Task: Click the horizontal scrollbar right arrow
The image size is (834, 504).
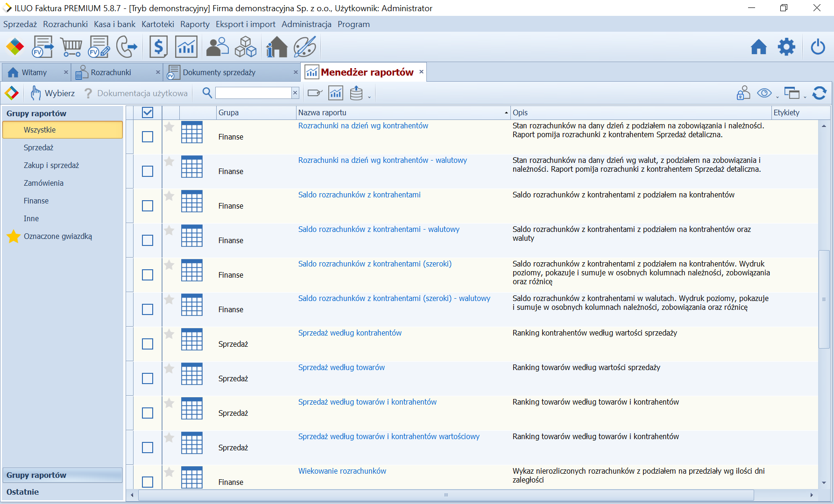Action: (x=812, y=495)
